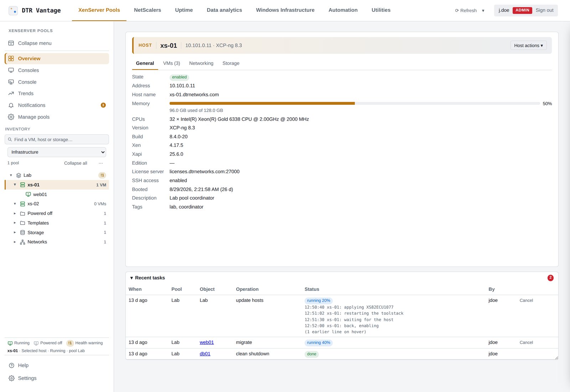Click the Lab pool layers icon
The height and width of the screenshot is (392, 570).
(19, 175)
